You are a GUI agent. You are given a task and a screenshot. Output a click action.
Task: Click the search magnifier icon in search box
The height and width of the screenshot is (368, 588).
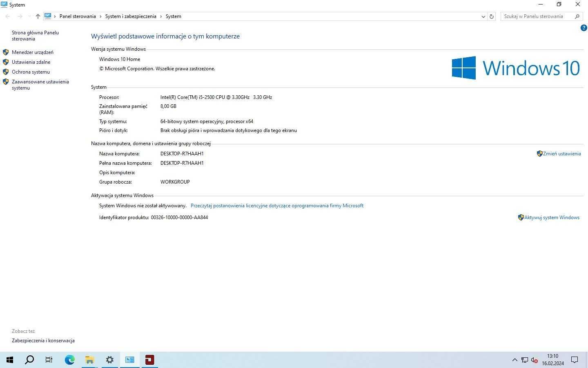tap(577, 16)
